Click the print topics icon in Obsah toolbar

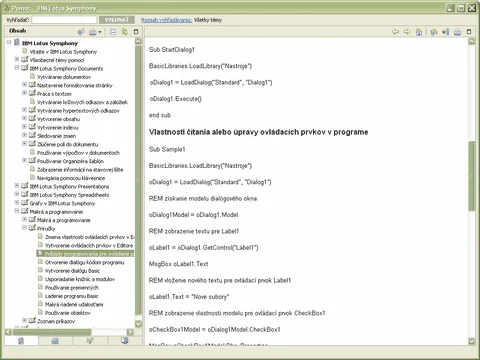92,32
